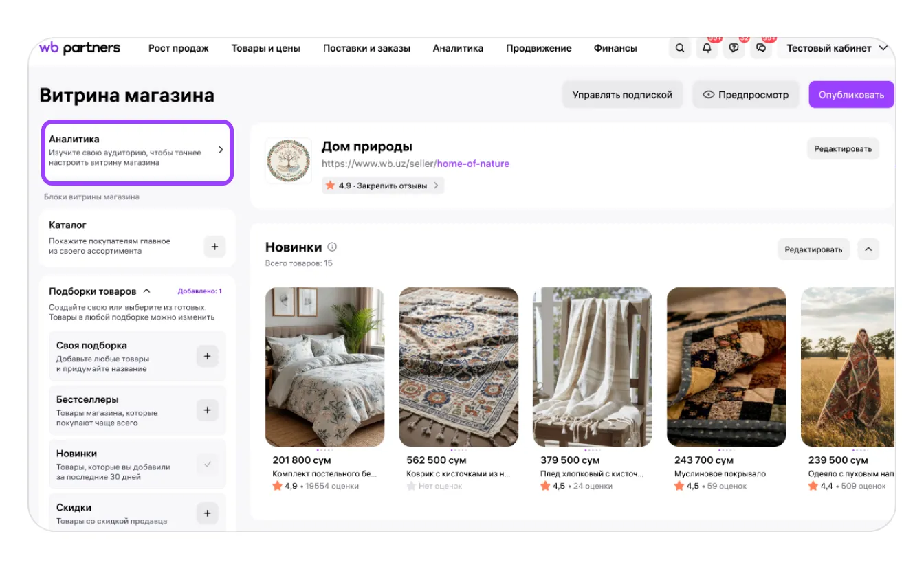Open the Продвижение menu item
924x569 pixels.
click(x=538, y=48)
